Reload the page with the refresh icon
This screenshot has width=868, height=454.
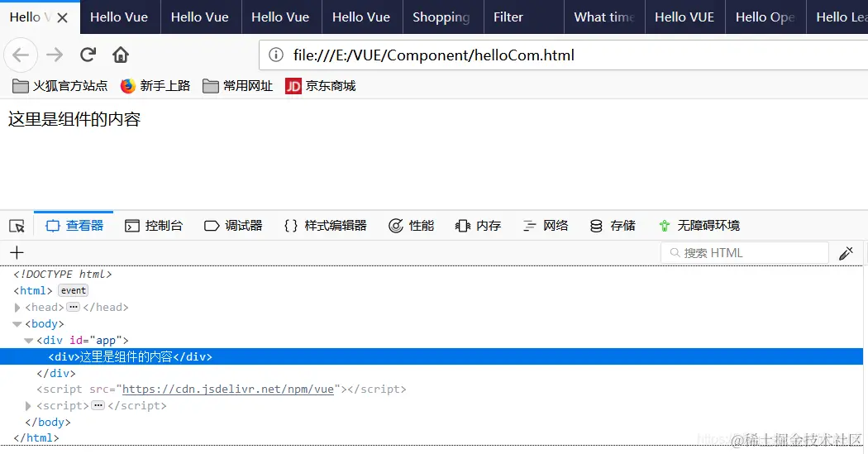(x=88, y=55)
